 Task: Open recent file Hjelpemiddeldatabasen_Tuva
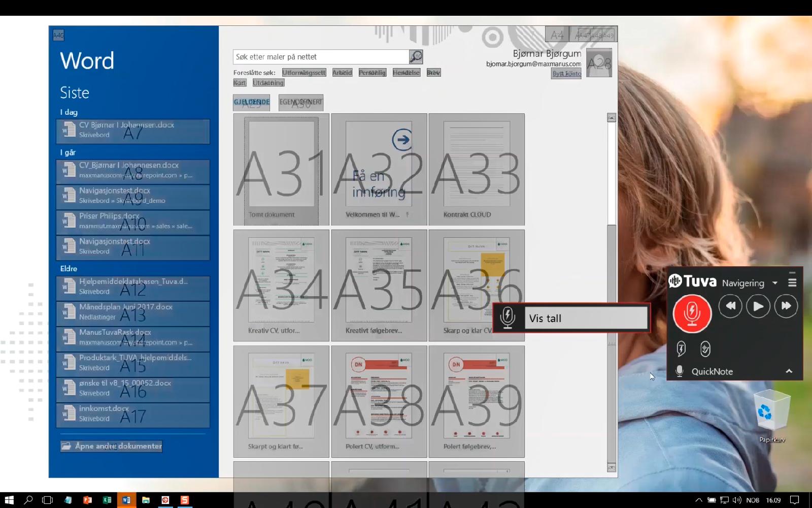pos(133,288)
